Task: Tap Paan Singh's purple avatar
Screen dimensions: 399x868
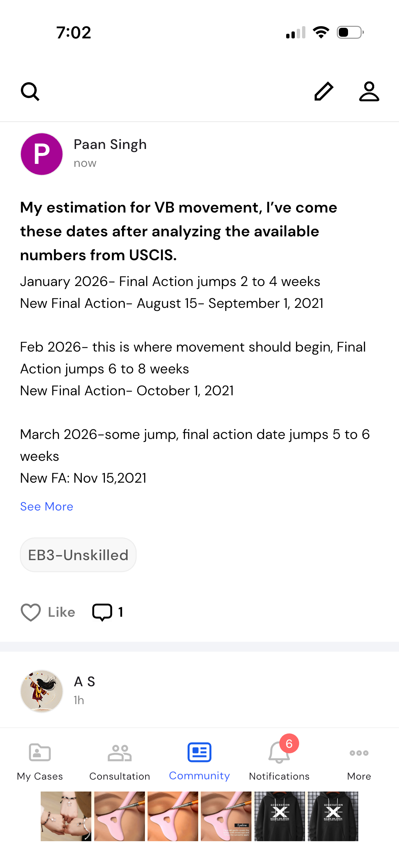Action: 41,154
